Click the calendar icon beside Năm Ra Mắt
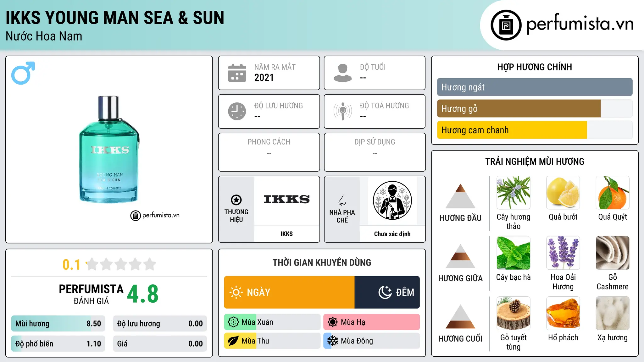Image resolution: width=644 pixels, height=362 pixels. pos(237,73)
